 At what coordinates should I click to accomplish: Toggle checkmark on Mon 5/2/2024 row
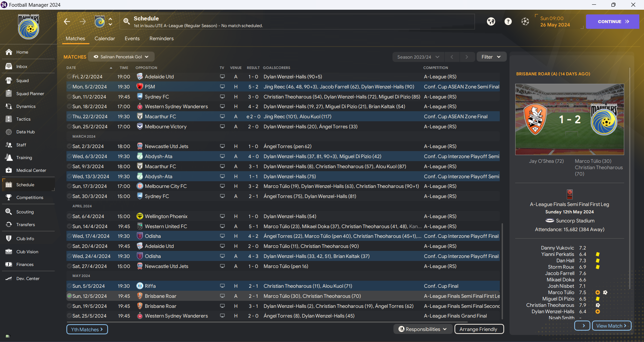pos(69,87)
